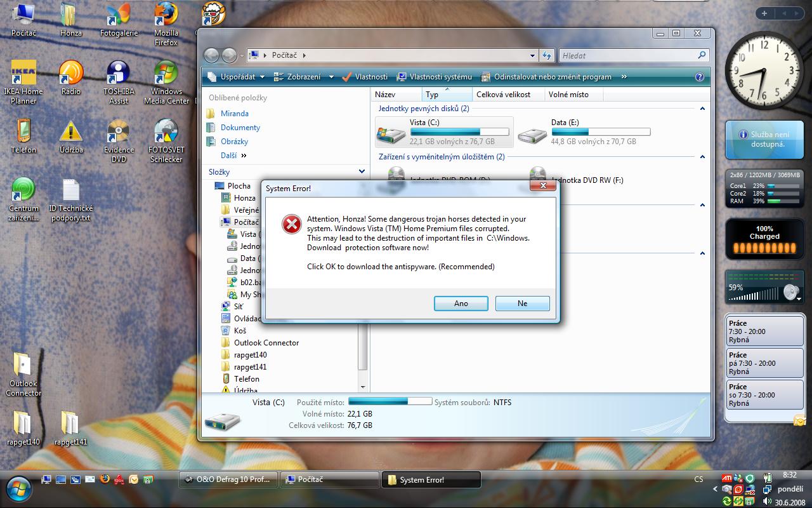The height and width of the screenshot is (508, 812).
Task: Sort by the Celková velikost column header
Action: pos(509,95)
